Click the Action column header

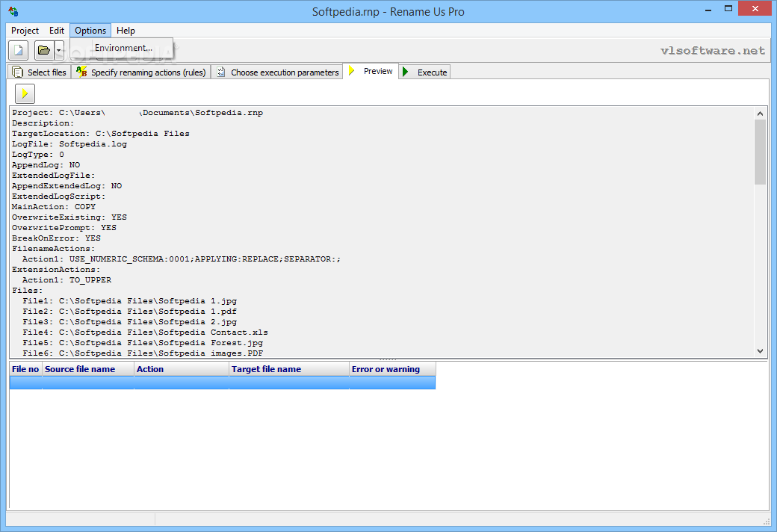click(x=182, y=369)
